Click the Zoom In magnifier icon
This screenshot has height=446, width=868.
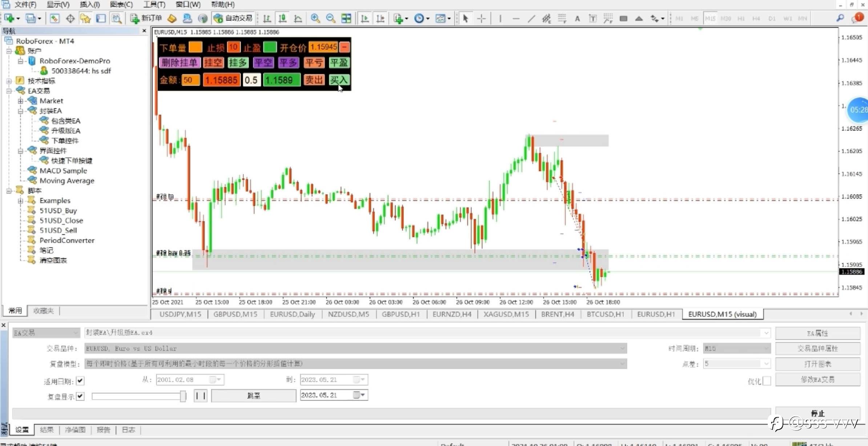[315, 18]
